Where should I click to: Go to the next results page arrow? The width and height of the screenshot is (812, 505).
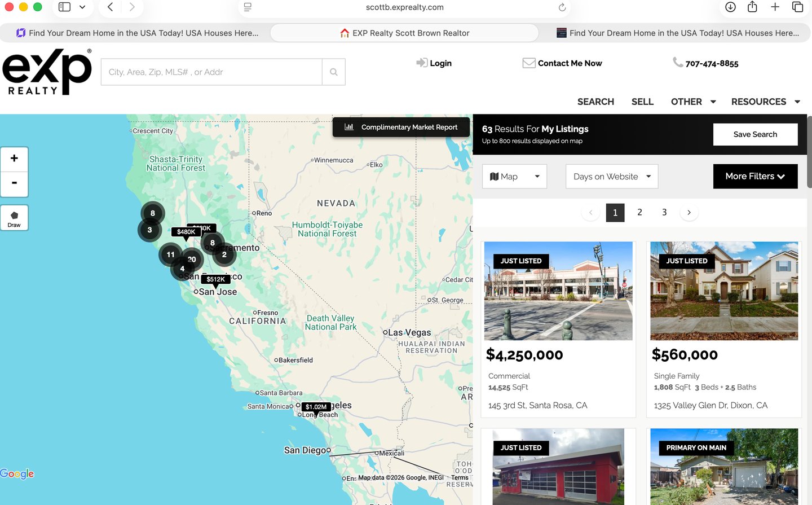(689, 213)
